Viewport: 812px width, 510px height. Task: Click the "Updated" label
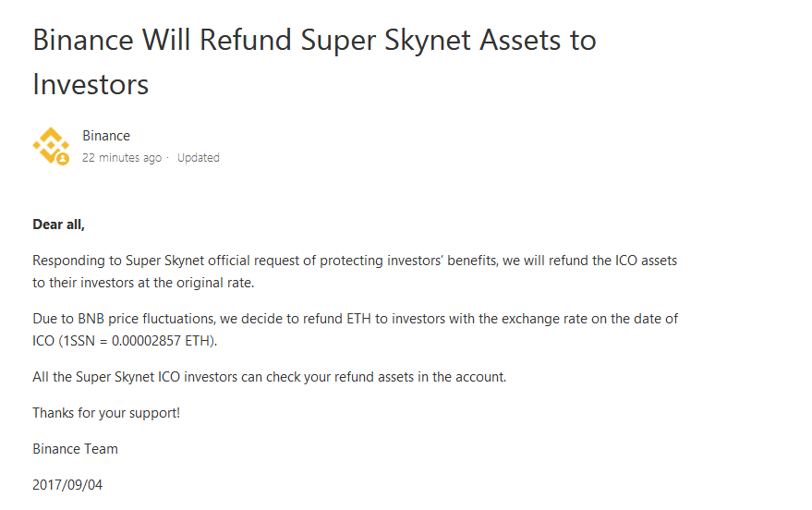pos(199,158)
